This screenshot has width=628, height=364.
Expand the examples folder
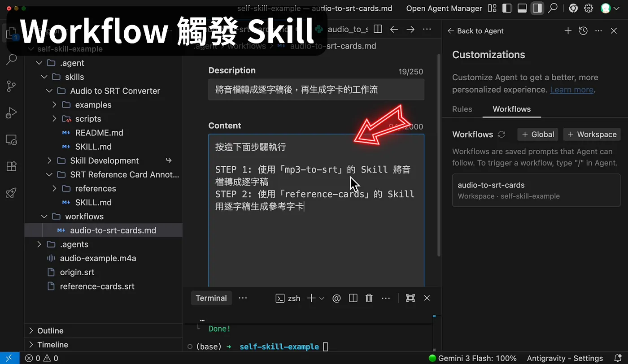coord(54,105)
